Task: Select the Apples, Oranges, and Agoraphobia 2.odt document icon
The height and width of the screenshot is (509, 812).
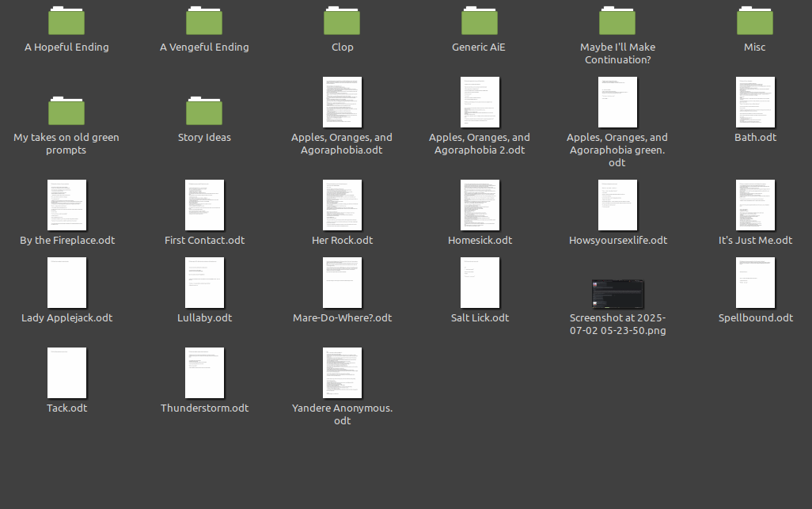Action: point(480,102)
